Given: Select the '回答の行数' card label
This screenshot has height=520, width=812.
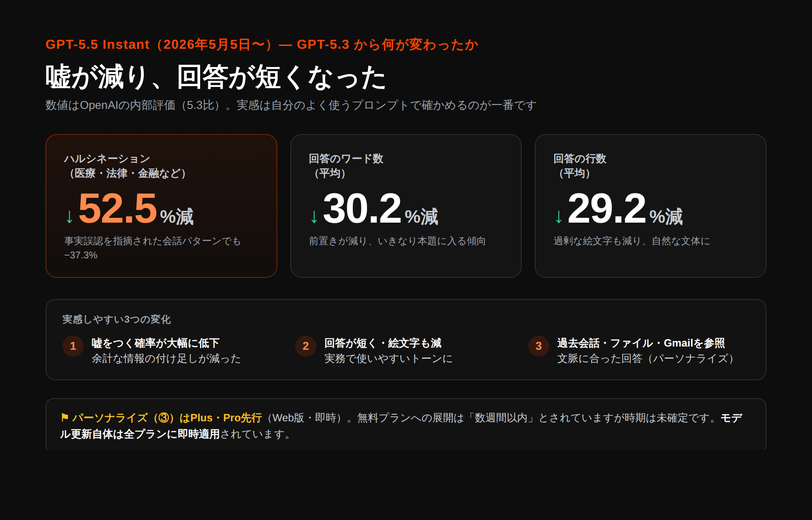Looking at the screenshot, I should pos(580,158).
